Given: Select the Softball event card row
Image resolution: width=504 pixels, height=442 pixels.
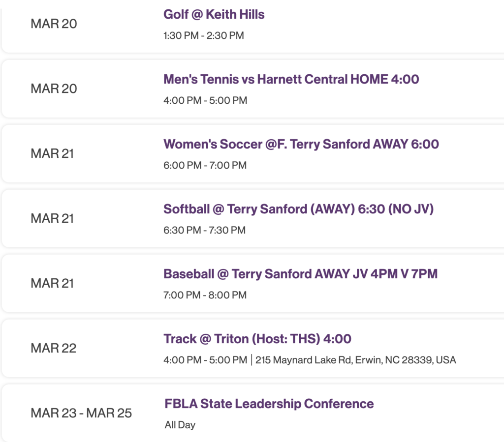Looking at the screenshot, I should (252, 218).
